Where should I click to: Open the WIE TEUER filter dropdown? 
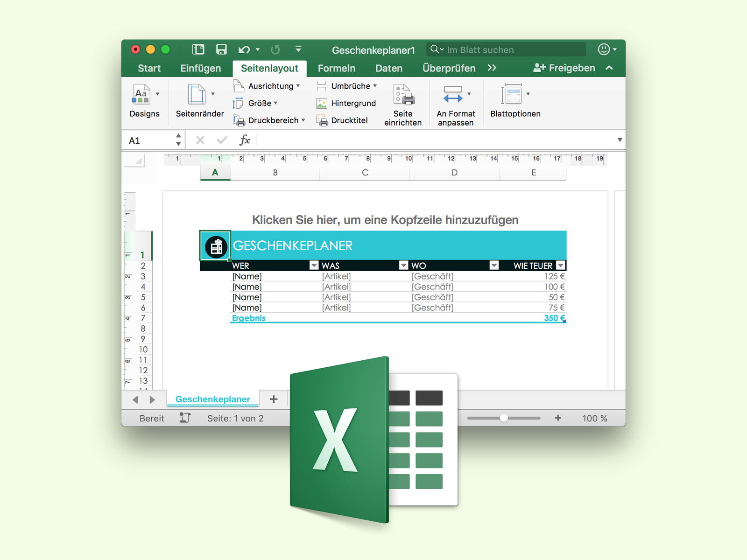pos(561,266)
